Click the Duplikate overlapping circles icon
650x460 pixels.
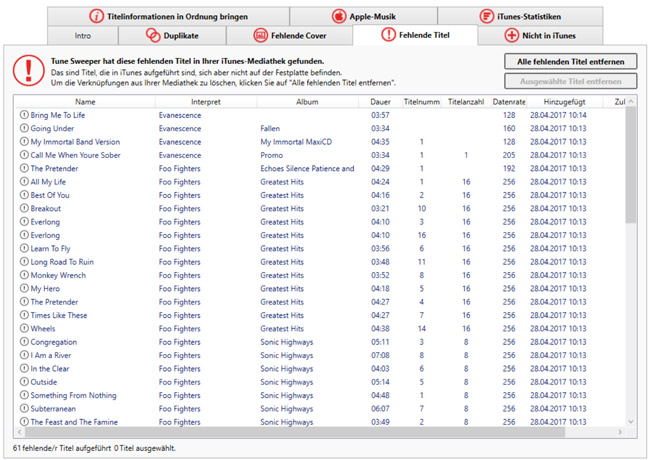tap(153, 36)
